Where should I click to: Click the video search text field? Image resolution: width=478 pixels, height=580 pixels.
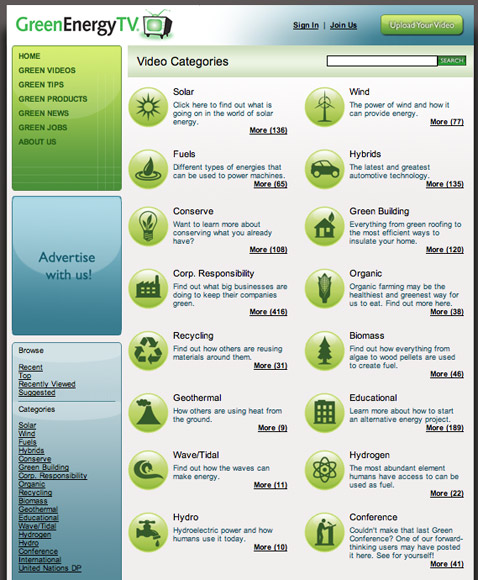click(382, 61)
